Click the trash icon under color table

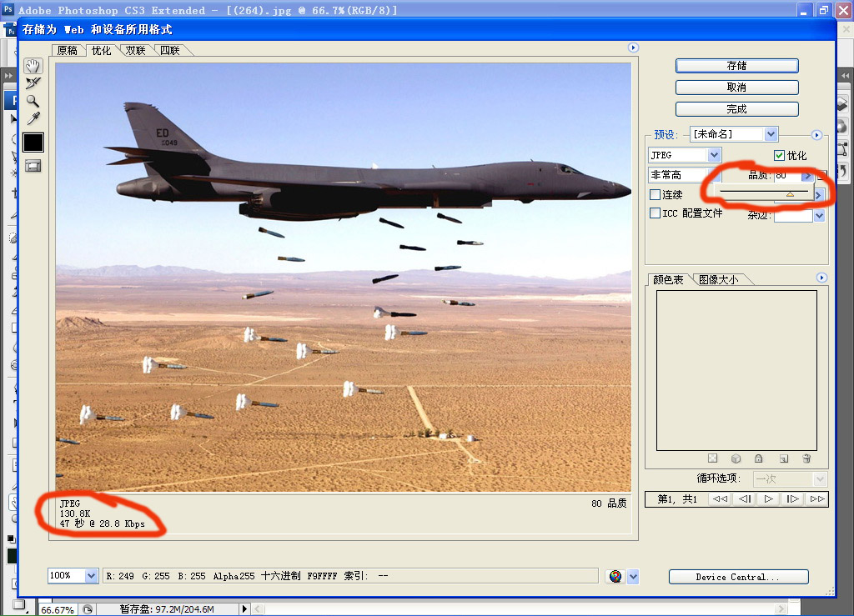click(806, 458)
